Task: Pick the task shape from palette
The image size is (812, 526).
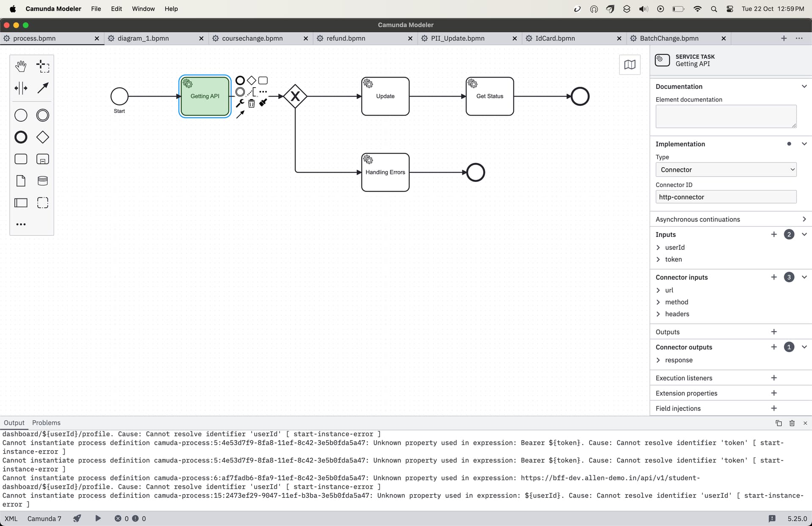Action: (21, 159)
